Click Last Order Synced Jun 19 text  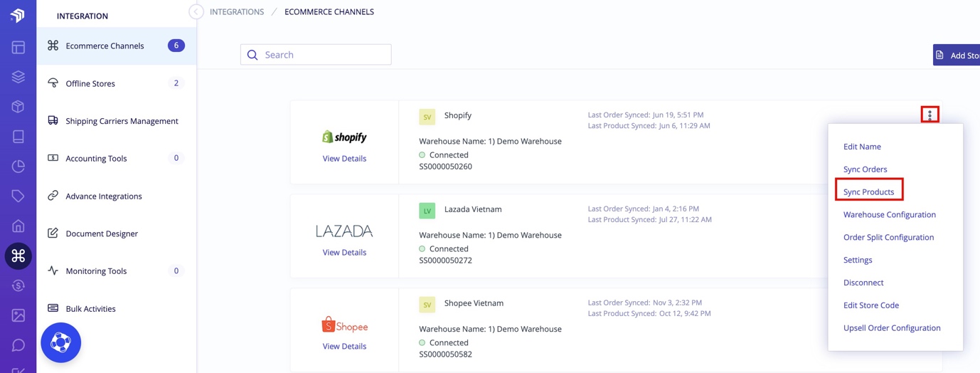click(646, 115)
